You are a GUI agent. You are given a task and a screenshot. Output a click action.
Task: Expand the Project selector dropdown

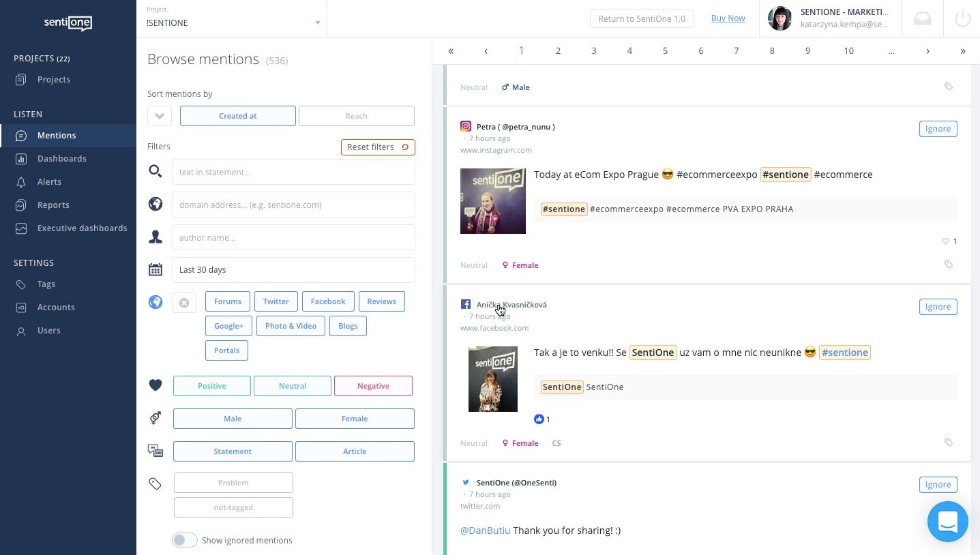(317, 23)
